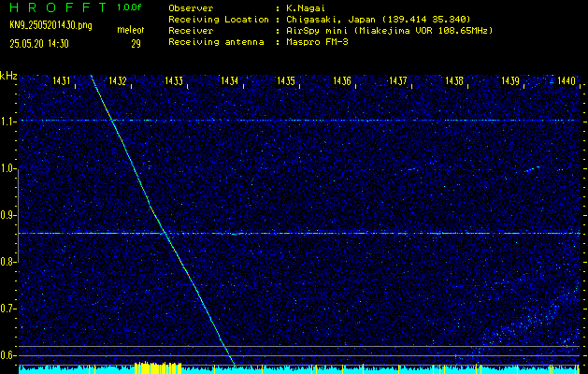This screenshot has width=588, height=374.
Task: Click the 14:37 time axis marker
Action: [x=398, y=80]
